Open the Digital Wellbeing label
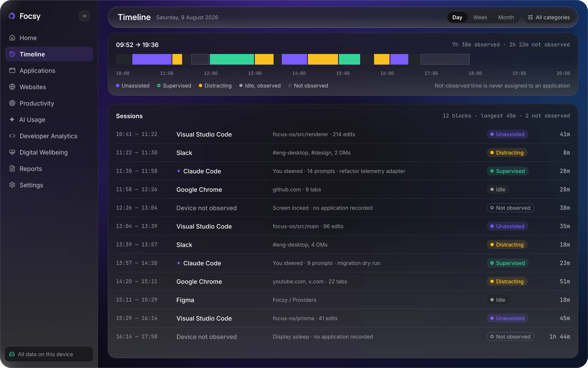This screenshot has width=588, height=368. pyautogui.click(x=44, y=152)
